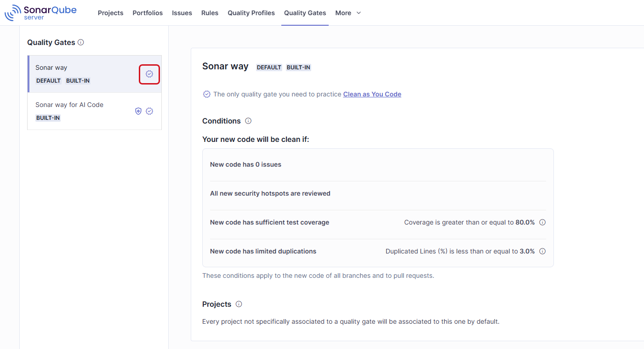Open Quality Profiles
The width and height of the screenshot is (644, 349).
tap(251, 13)
